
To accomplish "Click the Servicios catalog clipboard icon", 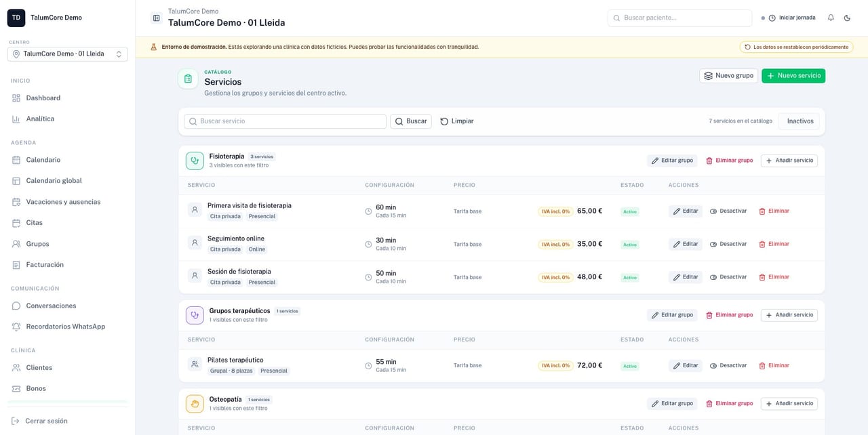I will coord(188,79).
